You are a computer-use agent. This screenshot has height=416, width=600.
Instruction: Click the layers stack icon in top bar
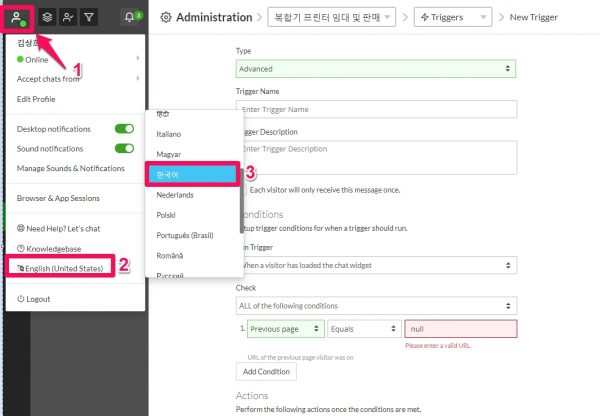click(47, 17)
